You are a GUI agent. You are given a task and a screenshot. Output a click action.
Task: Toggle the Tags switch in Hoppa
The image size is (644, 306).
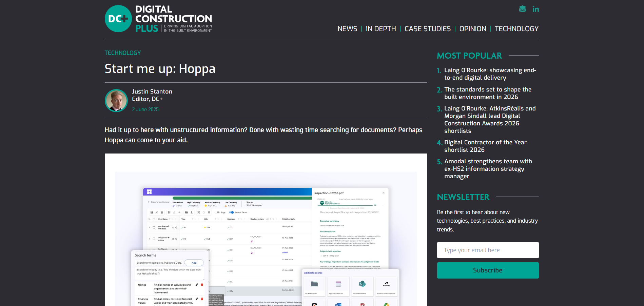[x=217, y=212]
